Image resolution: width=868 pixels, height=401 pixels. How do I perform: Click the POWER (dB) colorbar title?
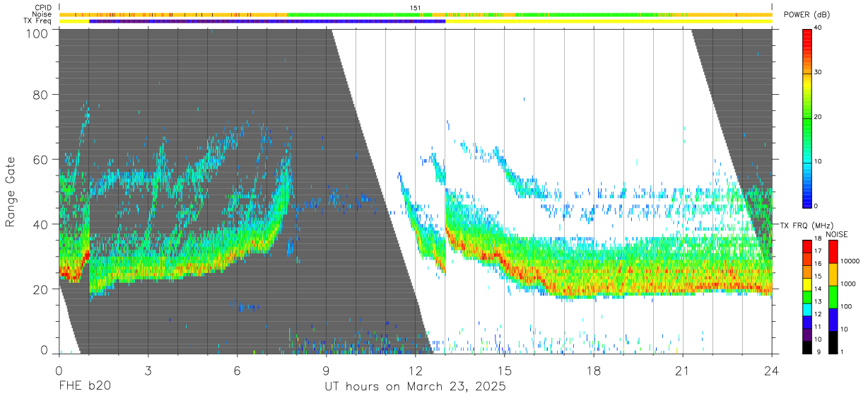(807, 16)
